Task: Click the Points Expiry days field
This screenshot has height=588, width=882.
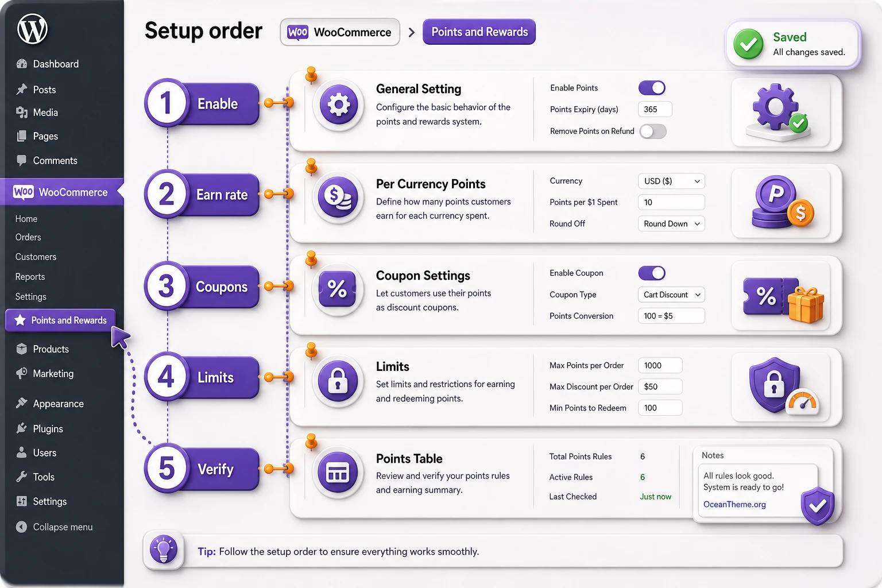Action: click(655, 109)
